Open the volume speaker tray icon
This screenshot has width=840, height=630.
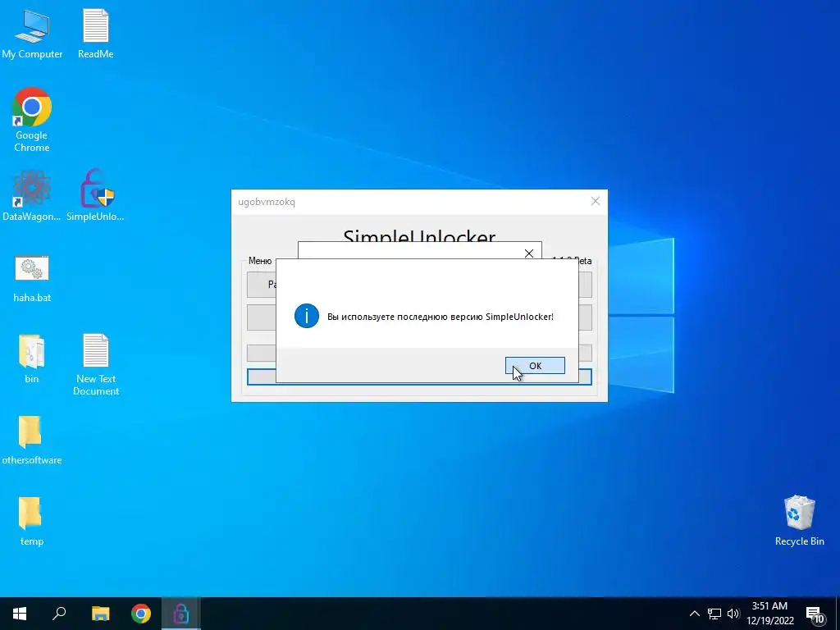point(733,614)
